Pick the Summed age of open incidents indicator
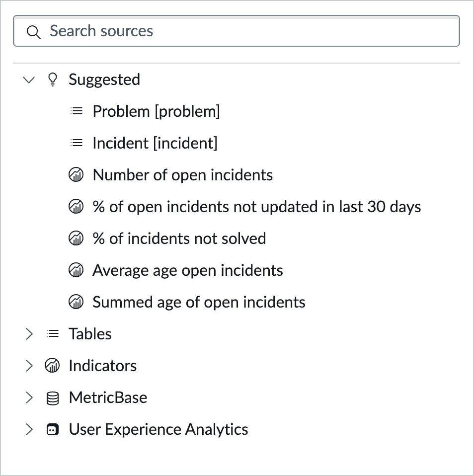 point(199,302)
